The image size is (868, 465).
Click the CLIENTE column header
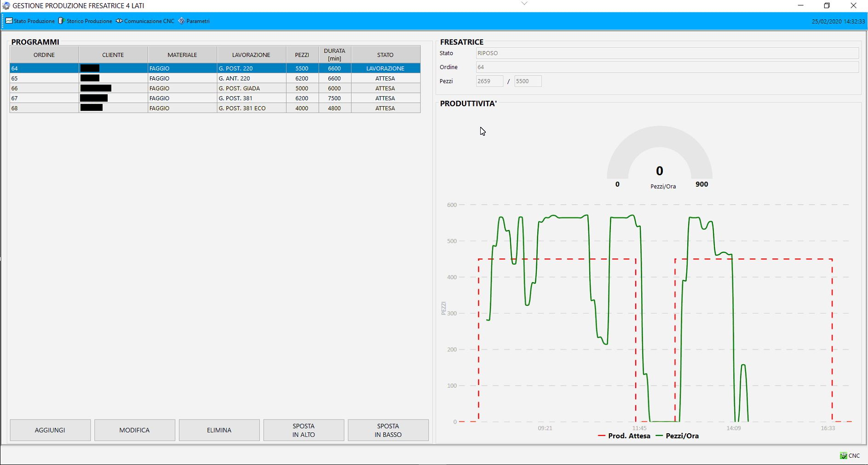coord(113,55)
